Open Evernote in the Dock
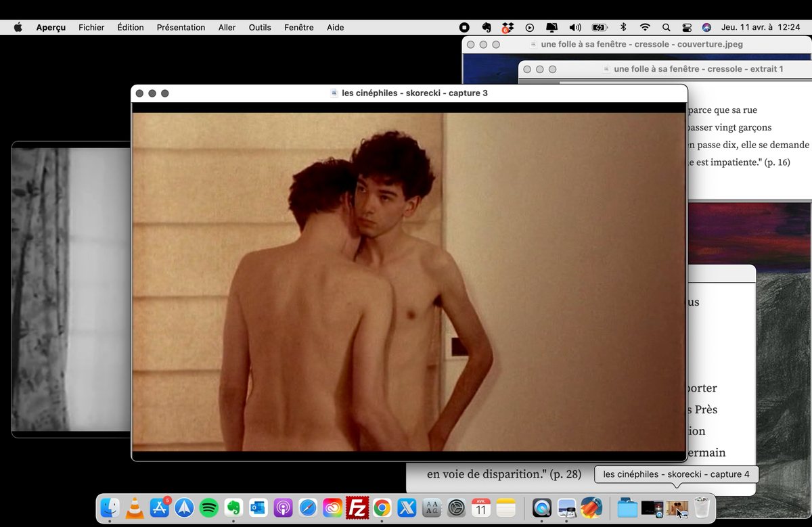 click(x=234, y=507)
